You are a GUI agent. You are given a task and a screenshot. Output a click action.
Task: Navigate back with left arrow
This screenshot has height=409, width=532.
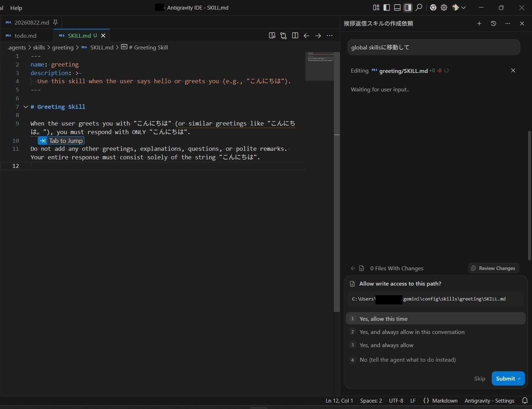[x=306, y=36]
